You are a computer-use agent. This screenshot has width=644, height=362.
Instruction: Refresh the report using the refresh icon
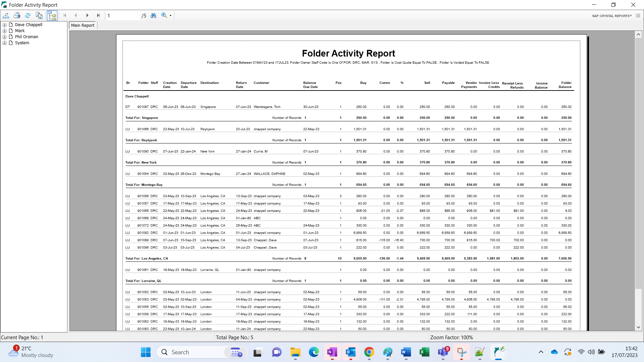(28, 15)
